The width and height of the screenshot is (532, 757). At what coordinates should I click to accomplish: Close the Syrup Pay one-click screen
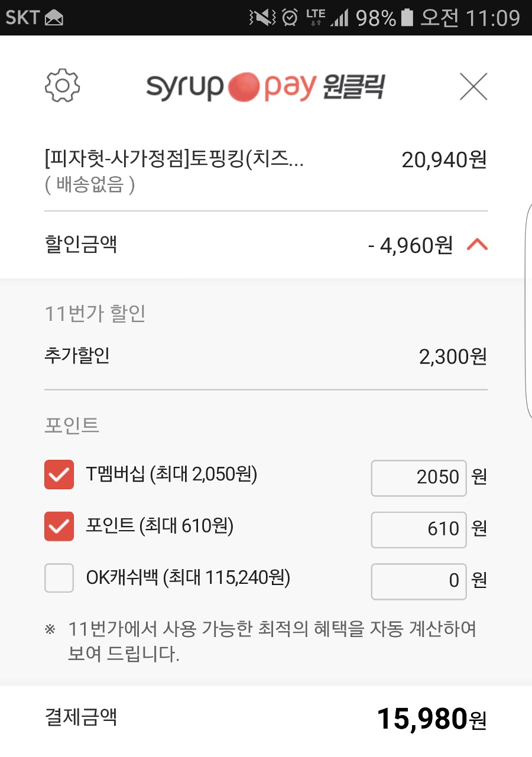coord(473,87)
